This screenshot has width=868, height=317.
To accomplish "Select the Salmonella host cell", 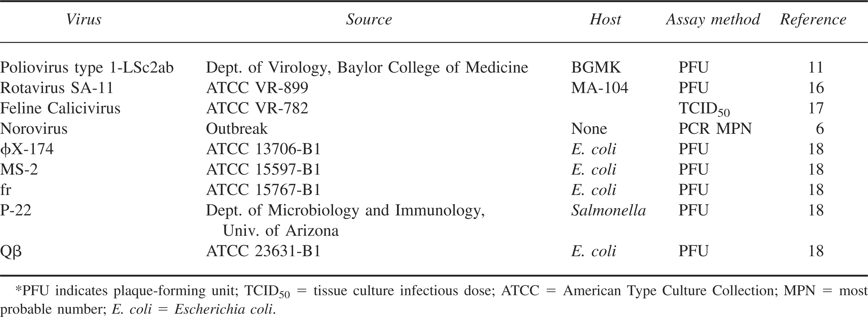I will tap(608, 210).
